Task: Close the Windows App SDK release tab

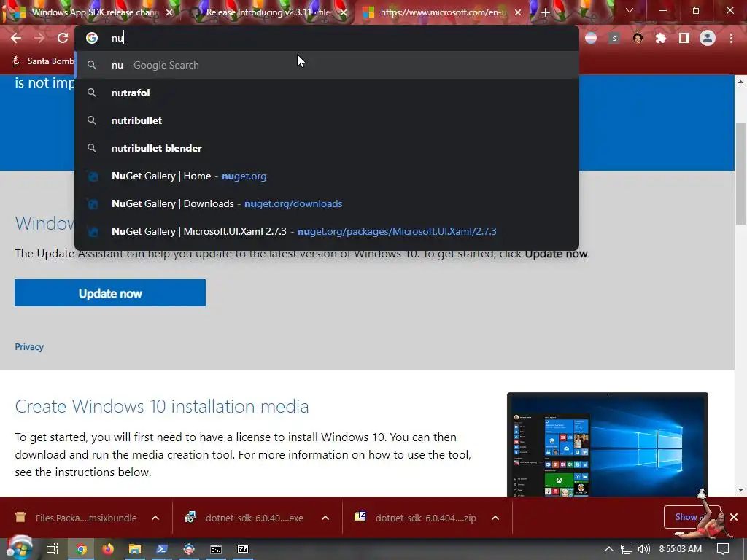Action: [x=169, y=12]
